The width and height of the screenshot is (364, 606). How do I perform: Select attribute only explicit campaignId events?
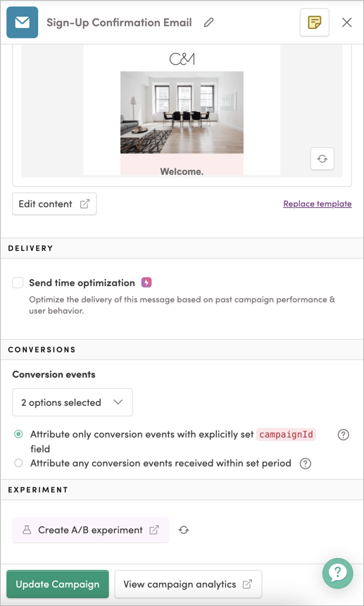coord(18,434)
